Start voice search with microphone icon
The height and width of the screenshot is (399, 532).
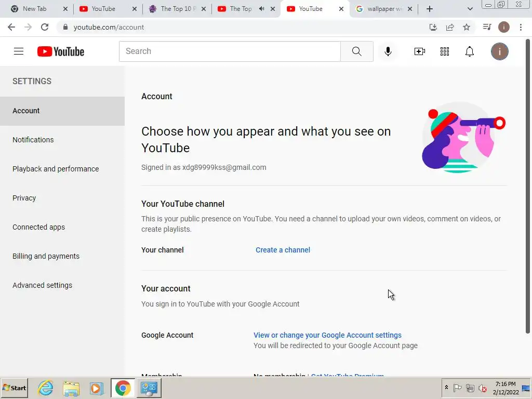pos(388,51)
